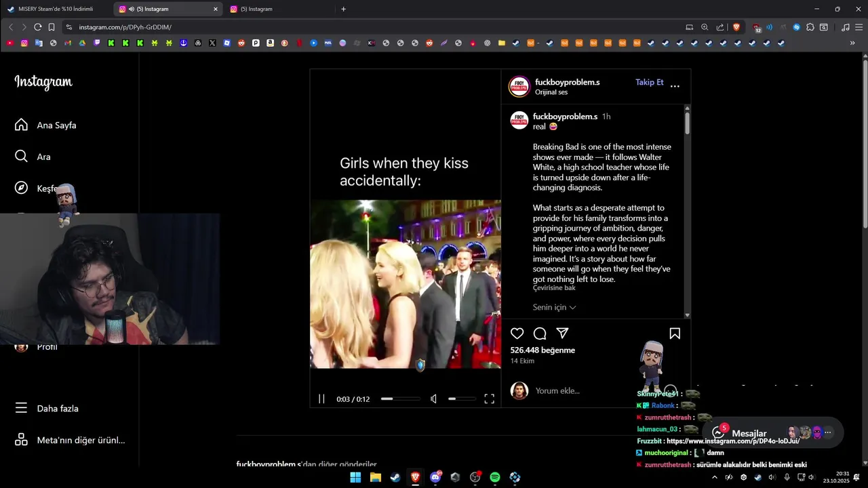The width and height of the screenshot is (868, 488).
Task: Open the YouTube bookmark
Action: [9, 43]
